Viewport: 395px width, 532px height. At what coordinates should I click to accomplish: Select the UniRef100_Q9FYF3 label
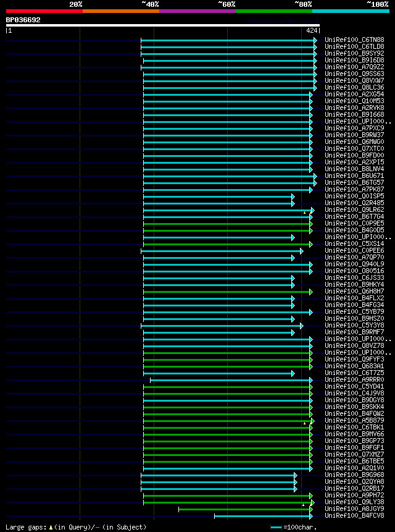(354, 359)
